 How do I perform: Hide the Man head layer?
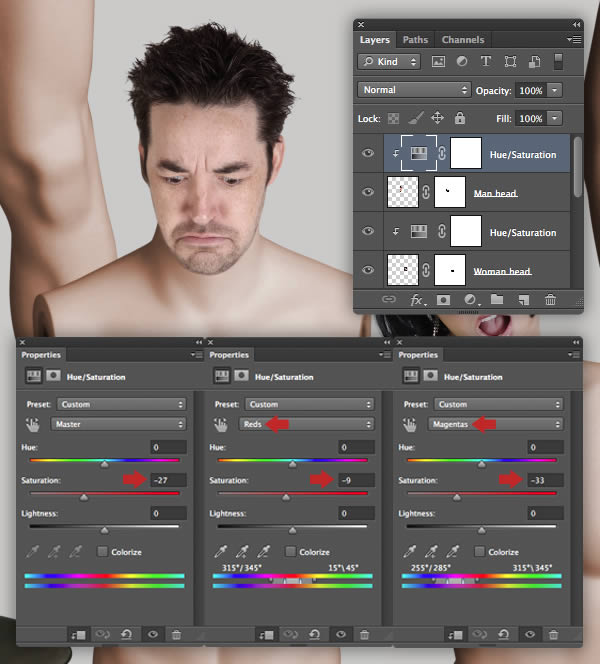368,192
